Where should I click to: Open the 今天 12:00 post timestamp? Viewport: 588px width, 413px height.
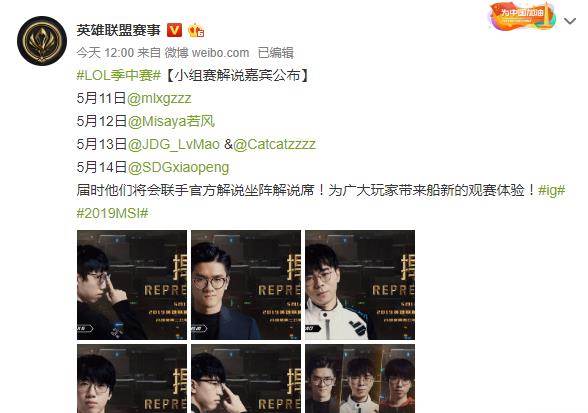click(105, 53)
